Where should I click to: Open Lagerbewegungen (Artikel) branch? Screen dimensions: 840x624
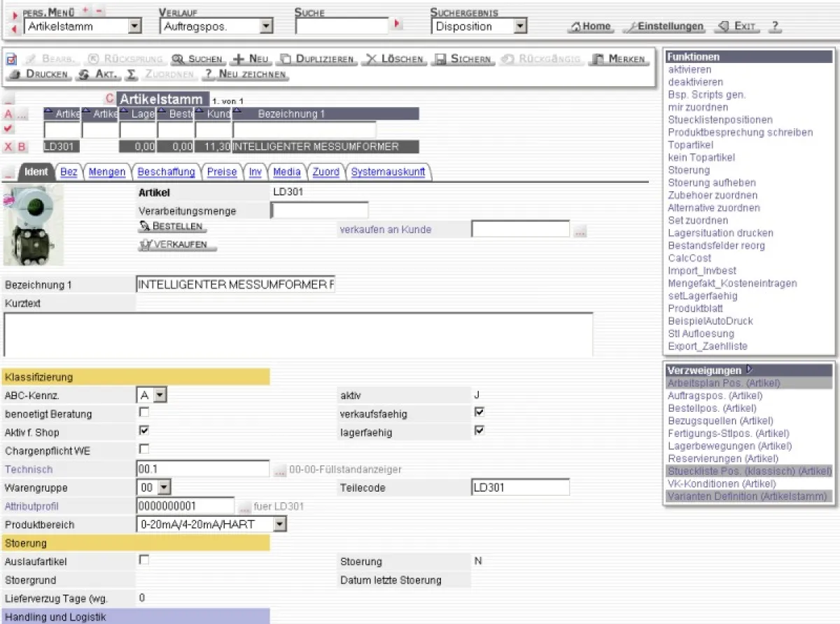[x=729, y=446]
